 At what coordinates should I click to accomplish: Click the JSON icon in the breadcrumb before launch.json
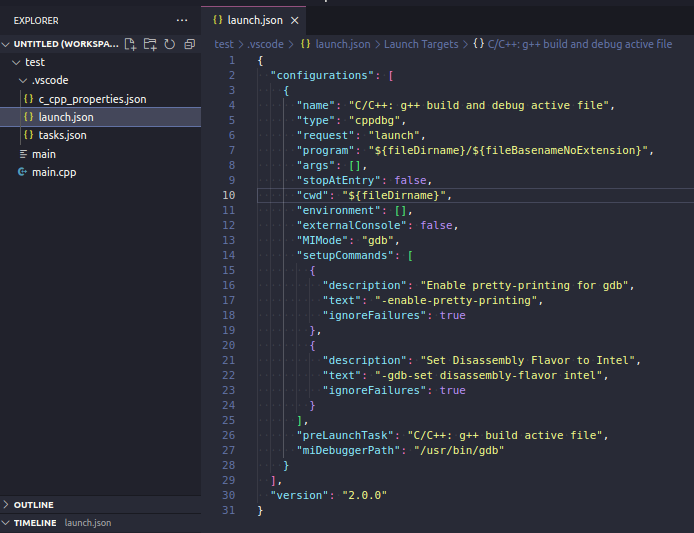(x=305, y=44)
